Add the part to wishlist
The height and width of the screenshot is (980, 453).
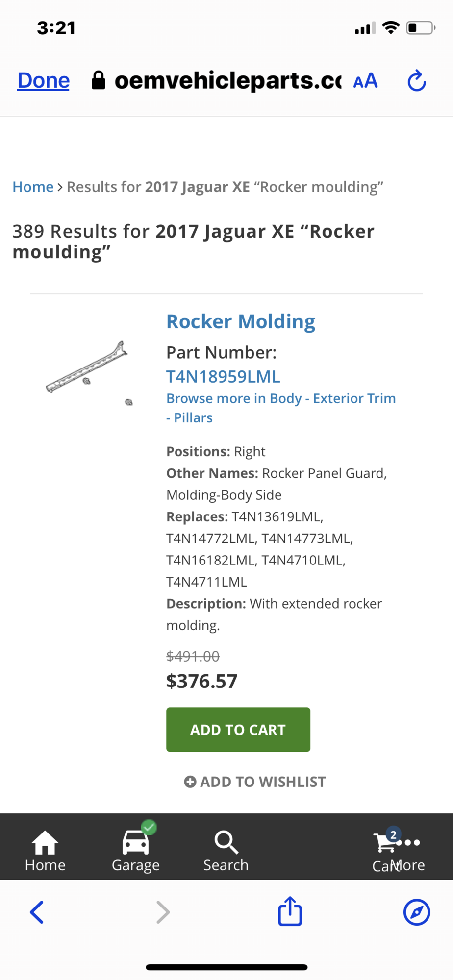(x=255, y=782)
